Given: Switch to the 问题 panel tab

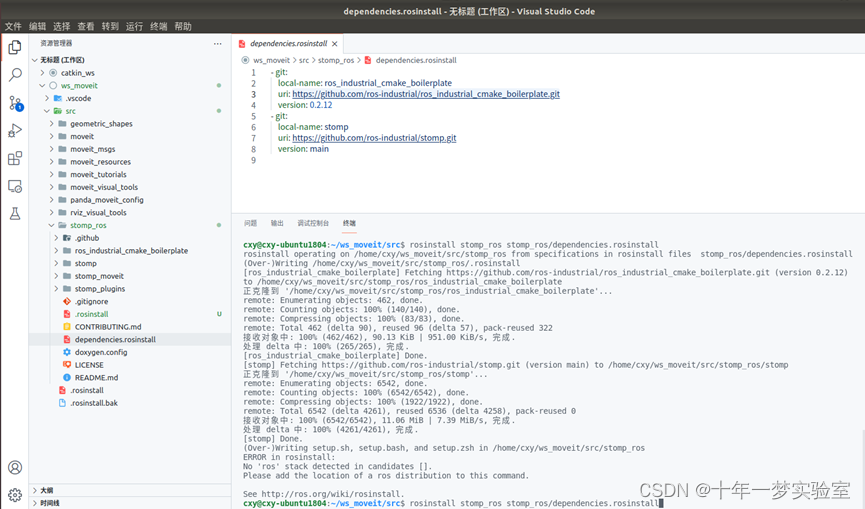Looking at the screenshot, I should click(250, 223).
